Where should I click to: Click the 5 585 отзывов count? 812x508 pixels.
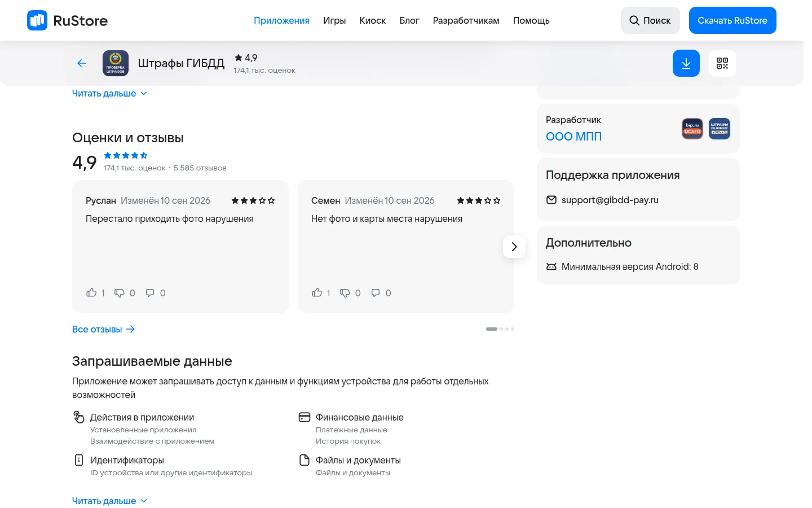click(x=200, y=168)
